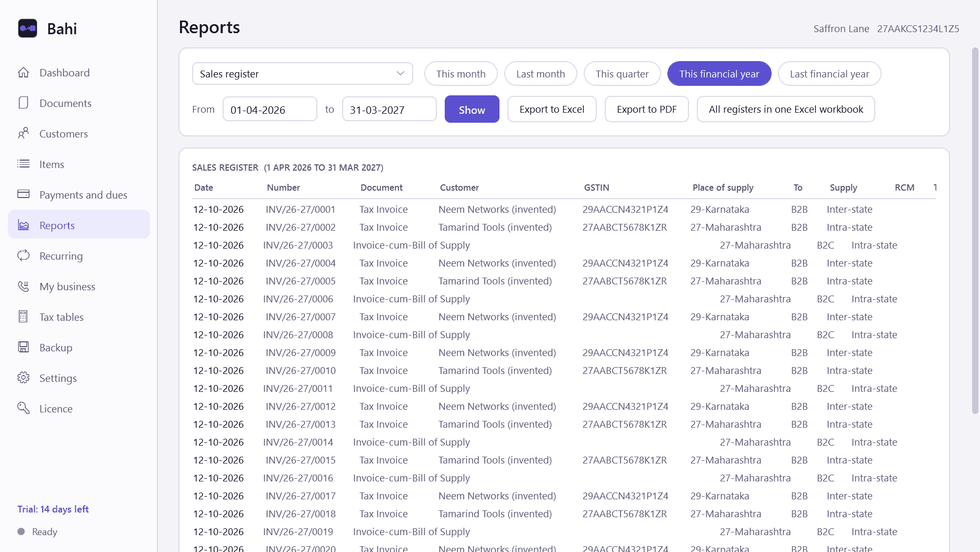Click the Reports chart icon
The height and width of the screenshot is (552, 980).
(x=23, y=225)
